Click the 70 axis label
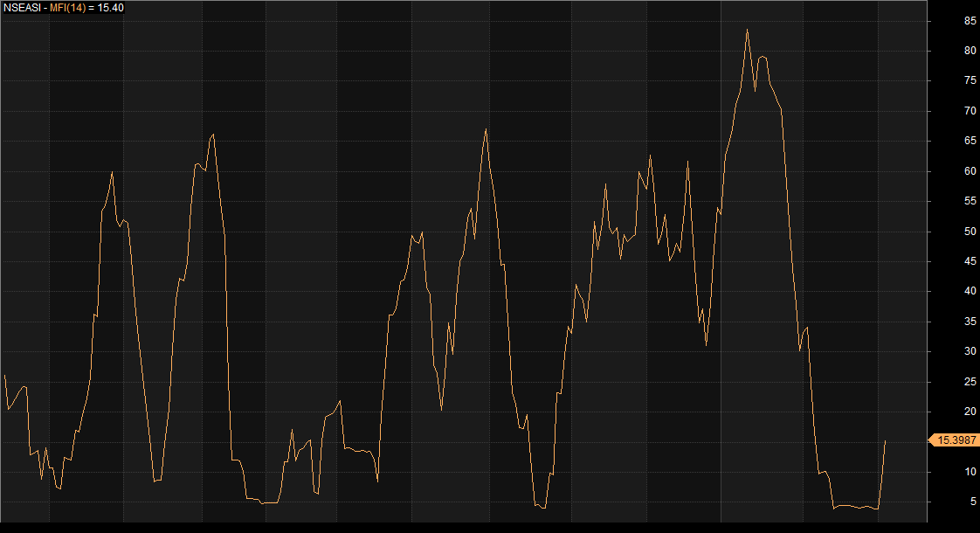The width and height of the screenshot is (980, 533). click(970, 111)
